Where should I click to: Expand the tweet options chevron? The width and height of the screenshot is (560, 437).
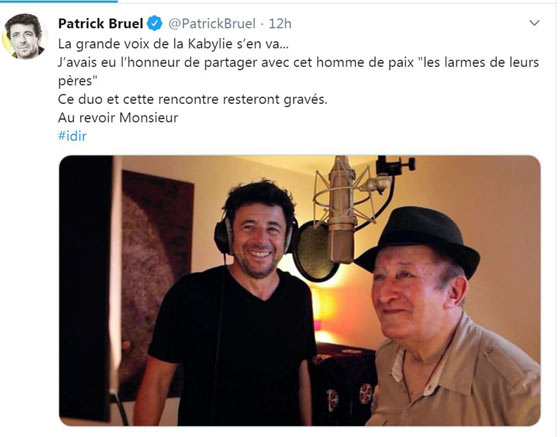point(534,23)
